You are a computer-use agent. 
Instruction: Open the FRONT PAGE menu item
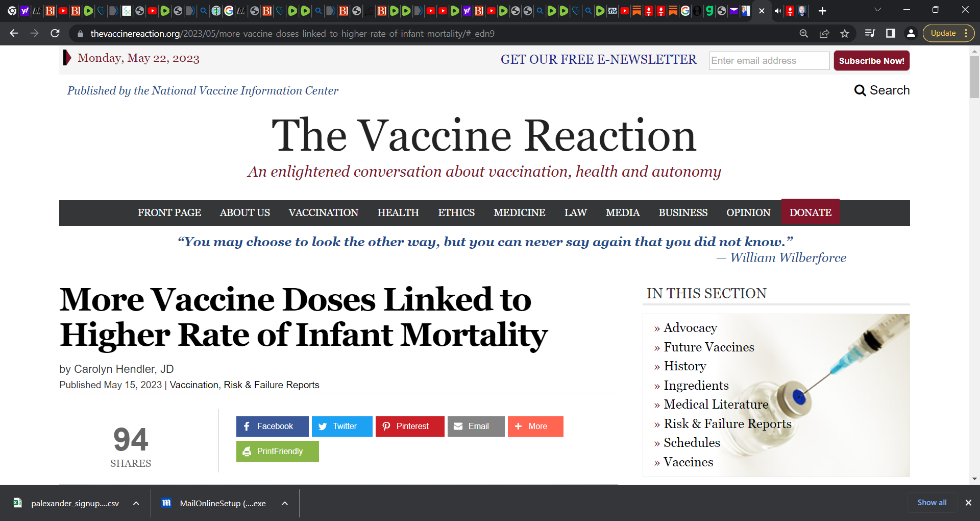(x=169, y=212)
